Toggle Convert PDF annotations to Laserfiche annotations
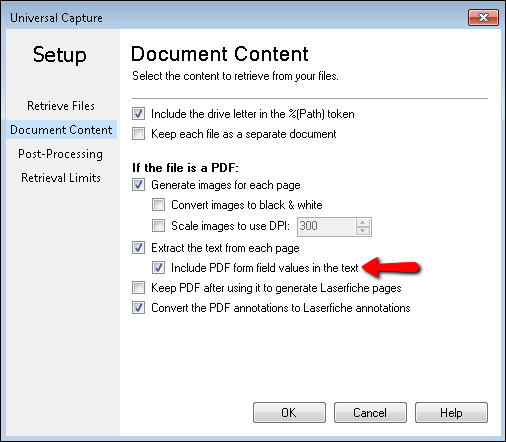This screenshot has width=506, height=442. tap(138, 308)
